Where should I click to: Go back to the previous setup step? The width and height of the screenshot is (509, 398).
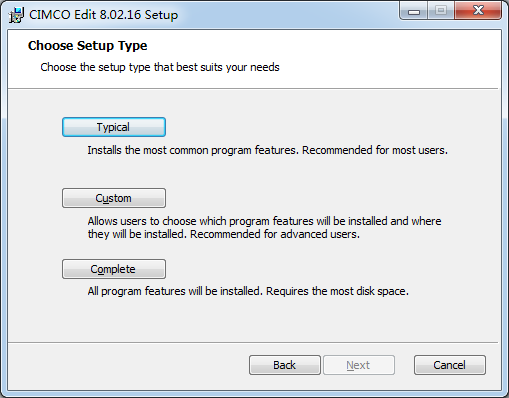285,365
